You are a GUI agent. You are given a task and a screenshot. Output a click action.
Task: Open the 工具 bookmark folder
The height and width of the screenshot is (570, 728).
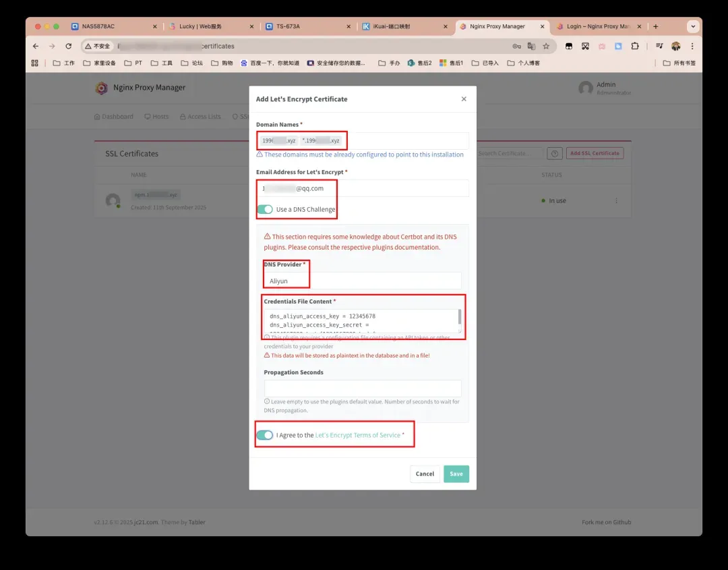[x=162, y=63]
